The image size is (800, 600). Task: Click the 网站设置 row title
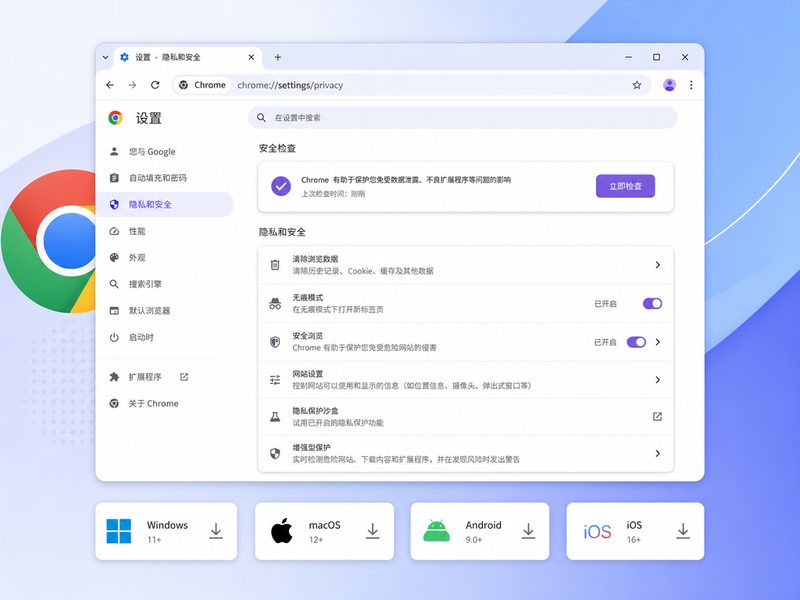click(308, 374)
